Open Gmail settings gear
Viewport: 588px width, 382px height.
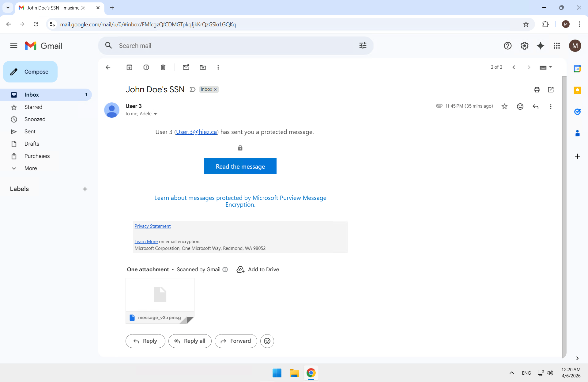coord(524,46)
